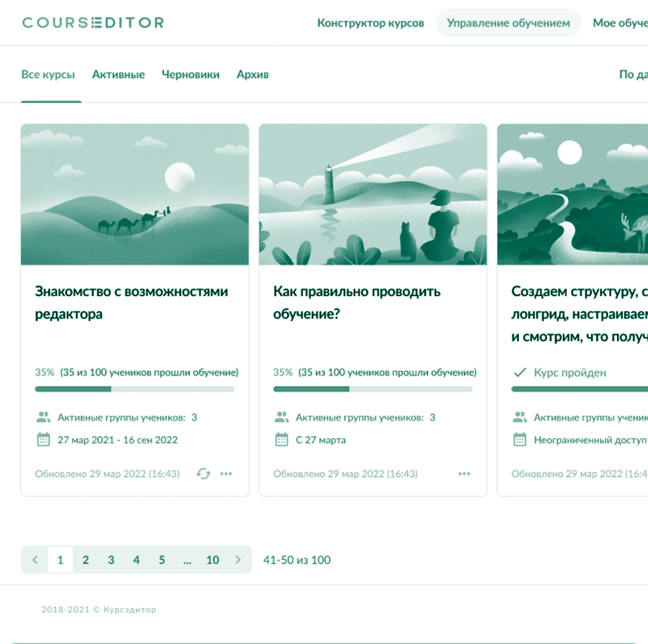Click 'Активные группы учеников: 3' on 'Как правильно проводить' card
This screenshot has width=648, height=644.
click(365, 417)
